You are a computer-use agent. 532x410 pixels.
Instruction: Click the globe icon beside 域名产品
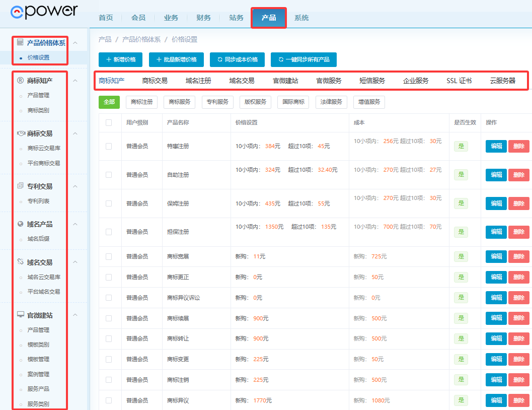pos(20,224)
